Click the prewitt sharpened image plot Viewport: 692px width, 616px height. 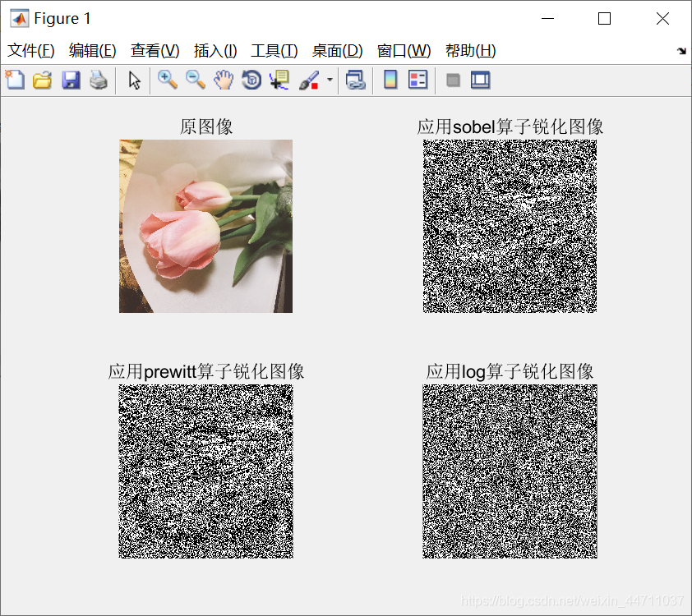click(x=205, y=471)
